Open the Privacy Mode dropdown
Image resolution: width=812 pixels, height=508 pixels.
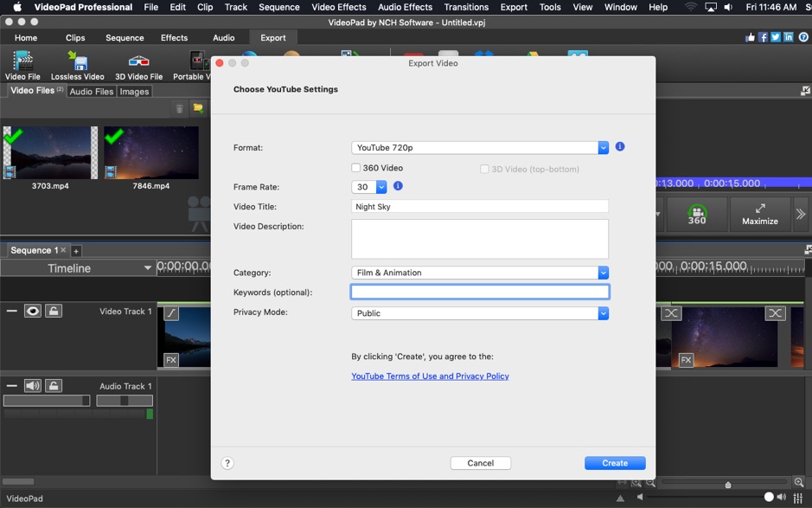pos(604,313)
